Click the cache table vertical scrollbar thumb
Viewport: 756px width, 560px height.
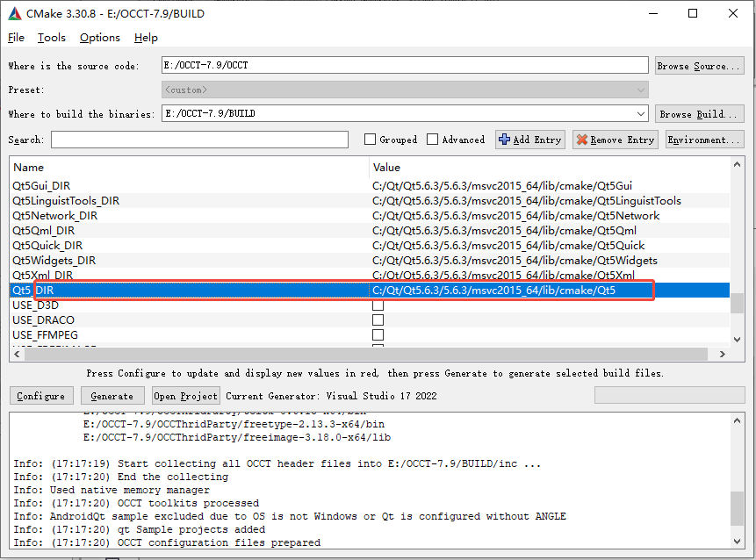pos(737,303)
